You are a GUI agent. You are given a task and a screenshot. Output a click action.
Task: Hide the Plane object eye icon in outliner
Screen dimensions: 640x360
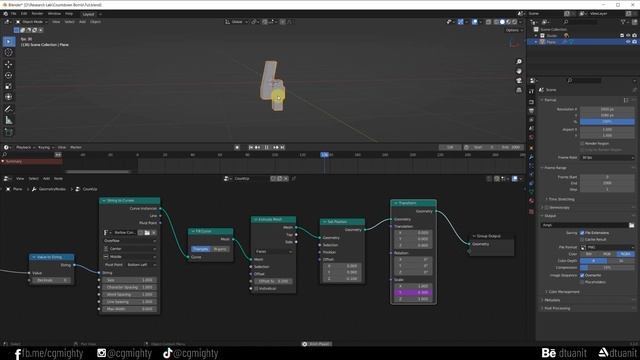628,42
